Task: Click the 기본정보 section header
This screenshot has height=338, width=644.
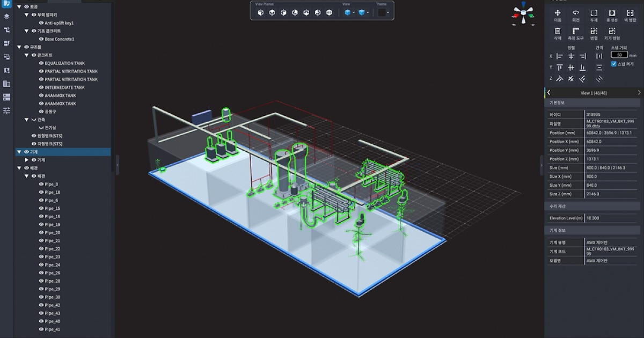Action: (593, 102)
